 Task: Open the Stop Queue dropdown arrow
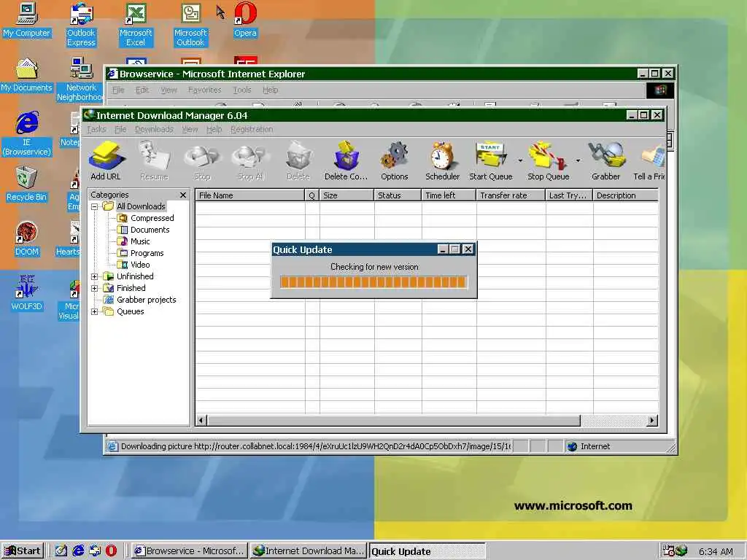pyautogui.click(x=578, y=160)
